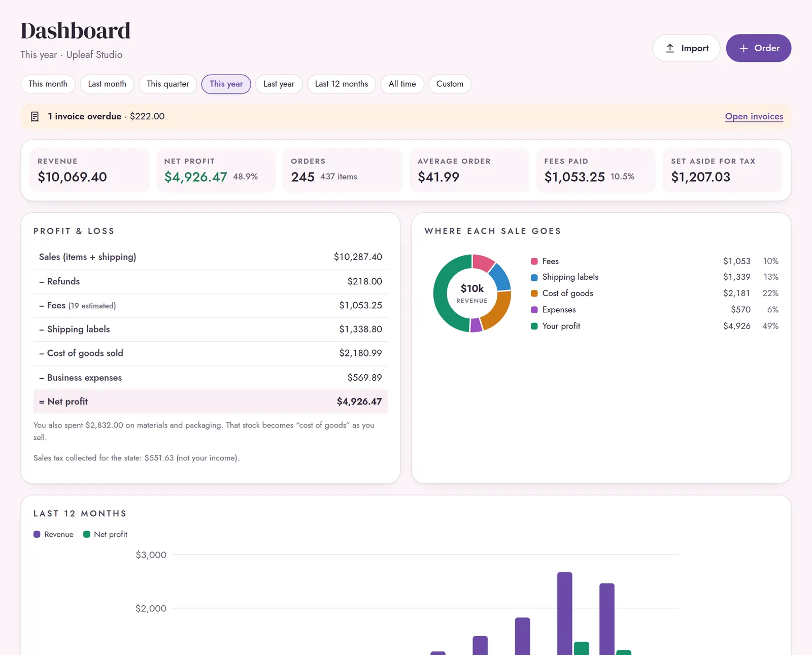Image resolution: width=812 pixels, height=655 pixels.
Task: Click the Shipping labels blue legend swatch
Action: pos(534,277)
